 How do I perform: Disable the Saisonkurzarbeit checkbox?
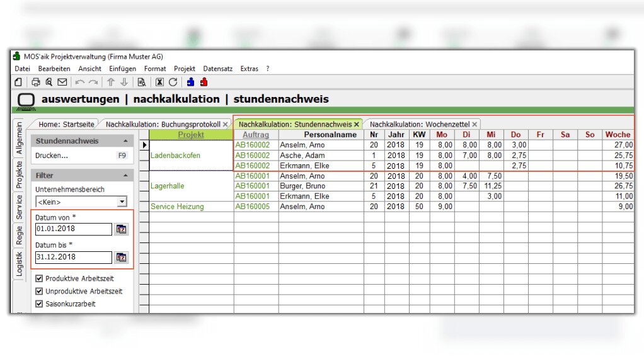point(39,304)
